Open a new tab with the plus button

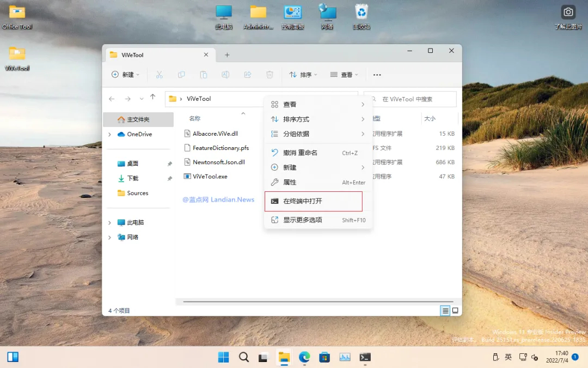(x=227, y=55)
